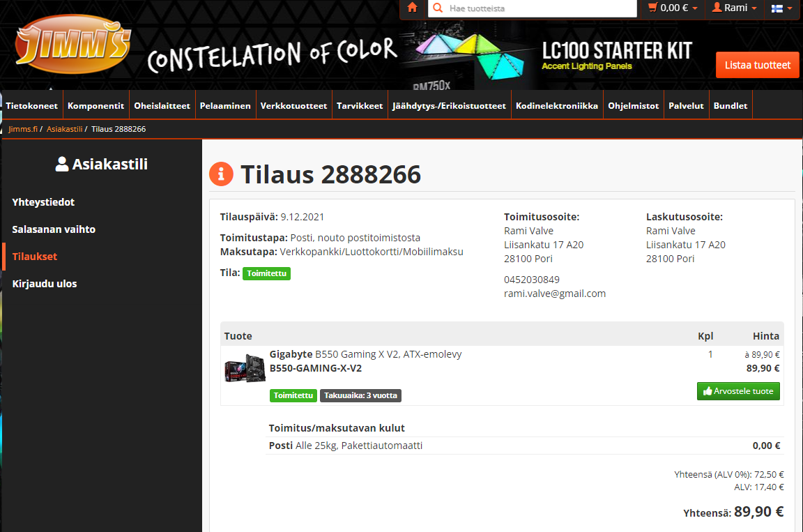This screenshot has height=532, width=803.
Task: Click the 'ALV: 17,40 €' line
Action: [758, 487]
